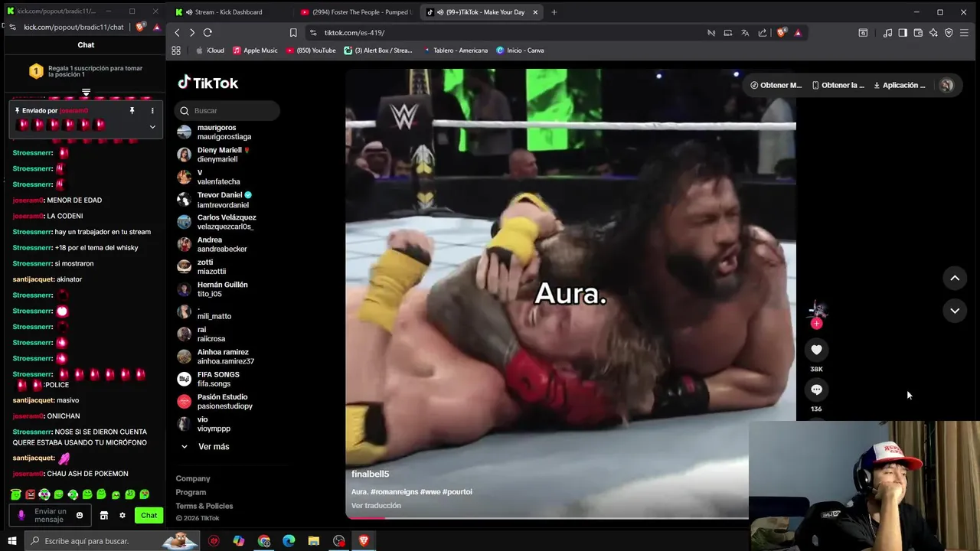Expand the Terms & Policies footer section
The width and height of the screenshot is (980, 551).
click(204, 506)
